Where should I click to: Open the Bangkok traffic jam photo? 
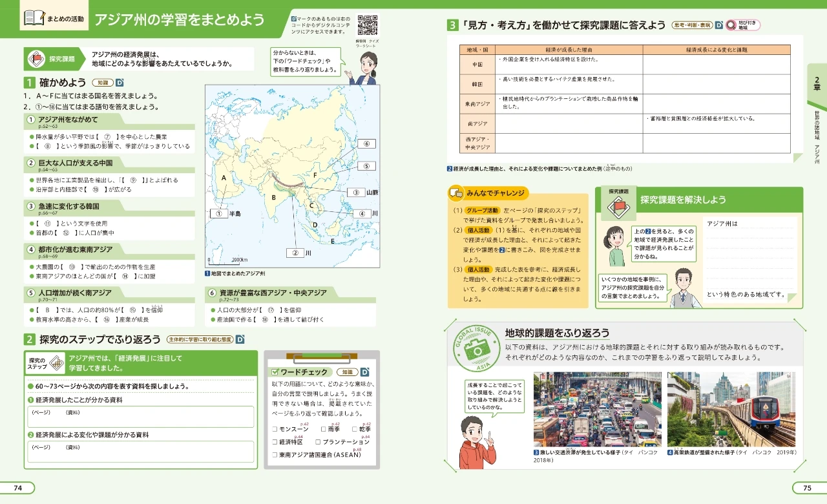pyautogui.click(x=598, y=410)
